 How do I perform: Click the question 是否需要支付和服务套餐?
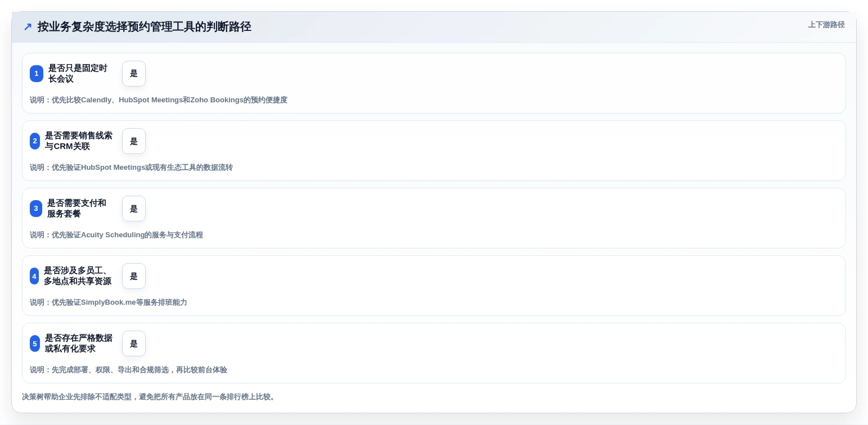point(77,209)
